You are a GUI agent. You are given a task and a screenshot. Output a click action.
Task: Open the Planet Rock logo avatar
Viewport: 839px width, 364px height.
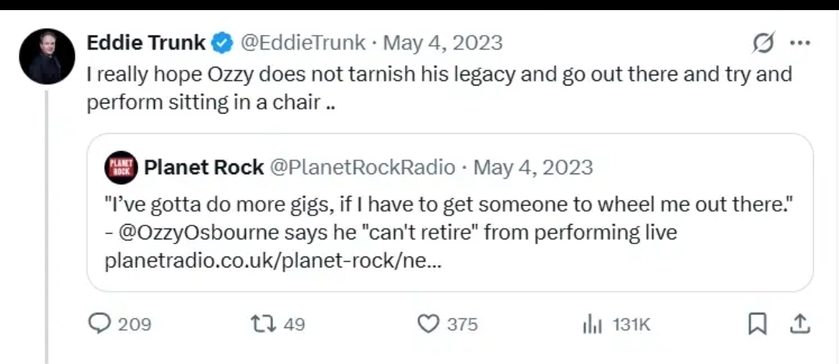pyautogui.click(x=121, y=168)
